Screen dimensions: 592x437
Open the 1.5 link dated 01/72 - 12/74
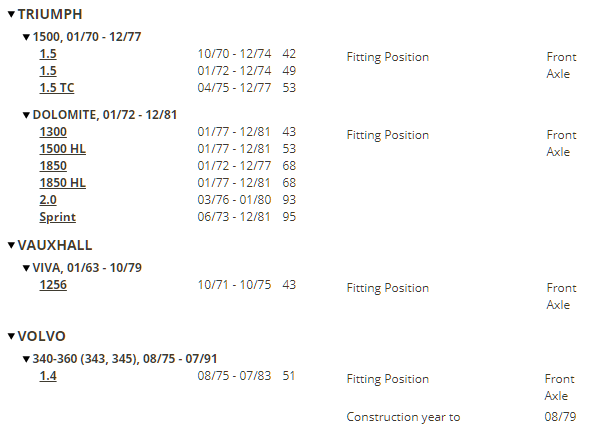[x=48, y=71]
